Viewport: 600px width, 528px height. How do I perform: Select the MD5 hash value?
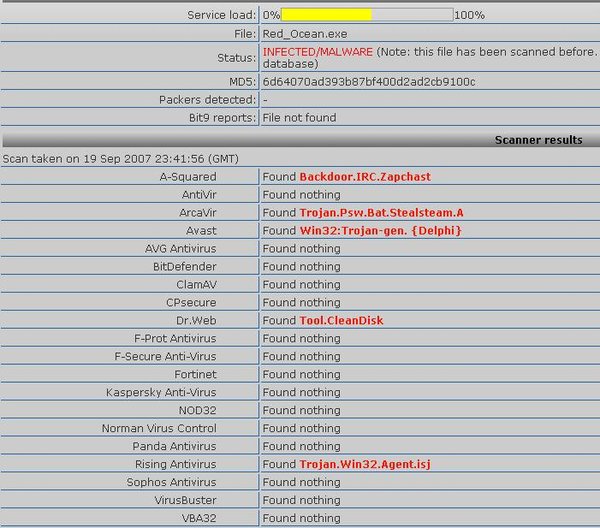tap(369, 81)
